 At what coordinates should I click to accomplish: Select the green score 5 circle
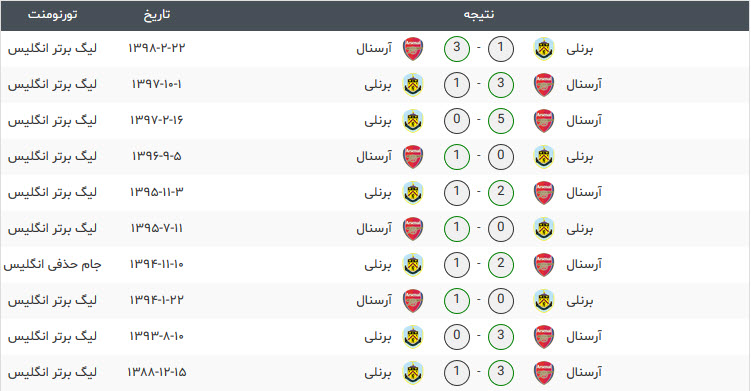pyautogui.click(x=501, y=120)
